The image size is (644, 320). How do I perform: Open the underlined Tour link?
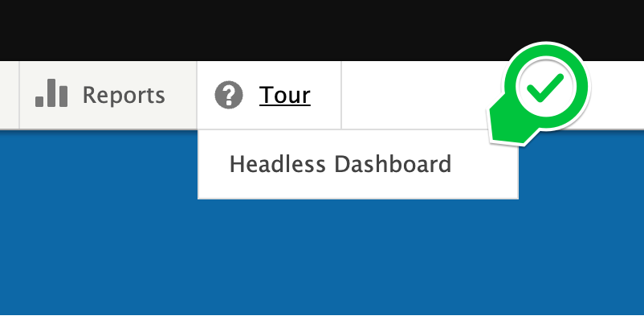(284, 95)
